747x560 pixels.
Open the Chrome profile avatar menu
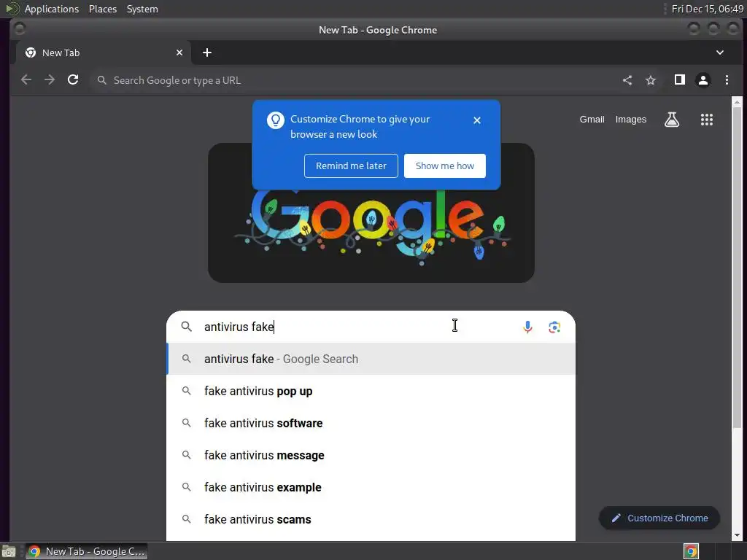pyautogui.click(x=703, y=80)
